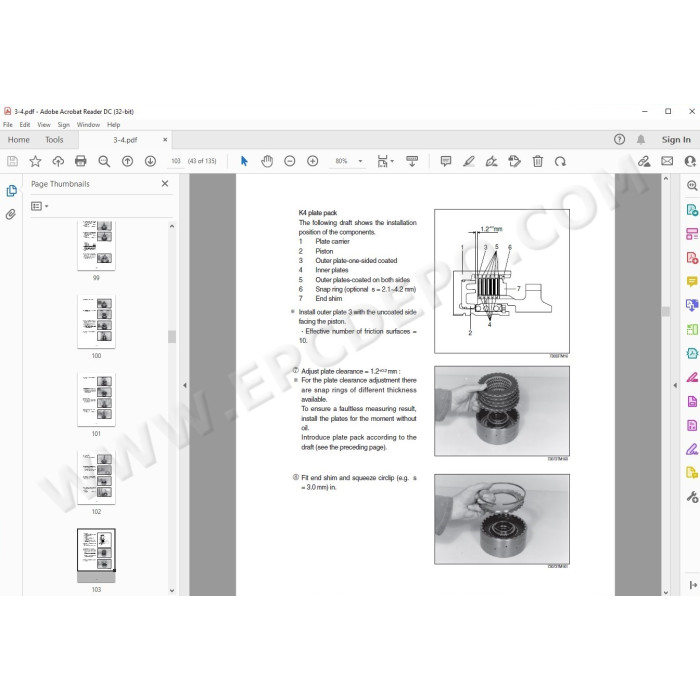Expand the right pane bottom arrow
This screenshot has width=700, height=700.
[693, 585]
